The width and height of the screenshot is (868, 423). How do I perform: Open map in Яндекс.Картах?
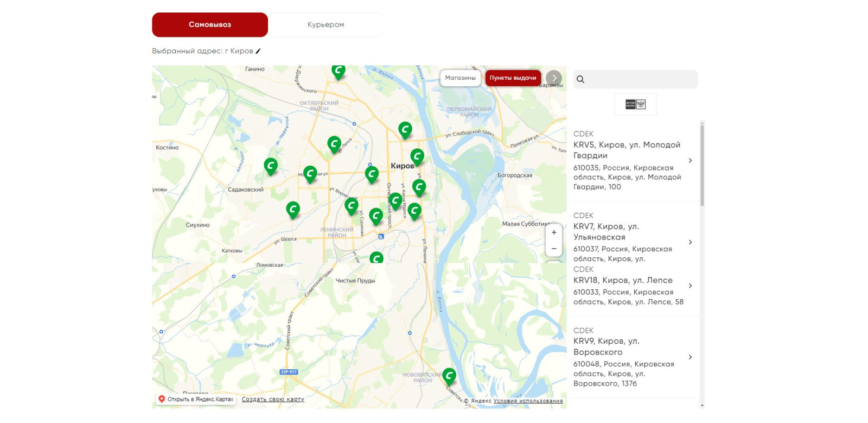pos(196,399)
